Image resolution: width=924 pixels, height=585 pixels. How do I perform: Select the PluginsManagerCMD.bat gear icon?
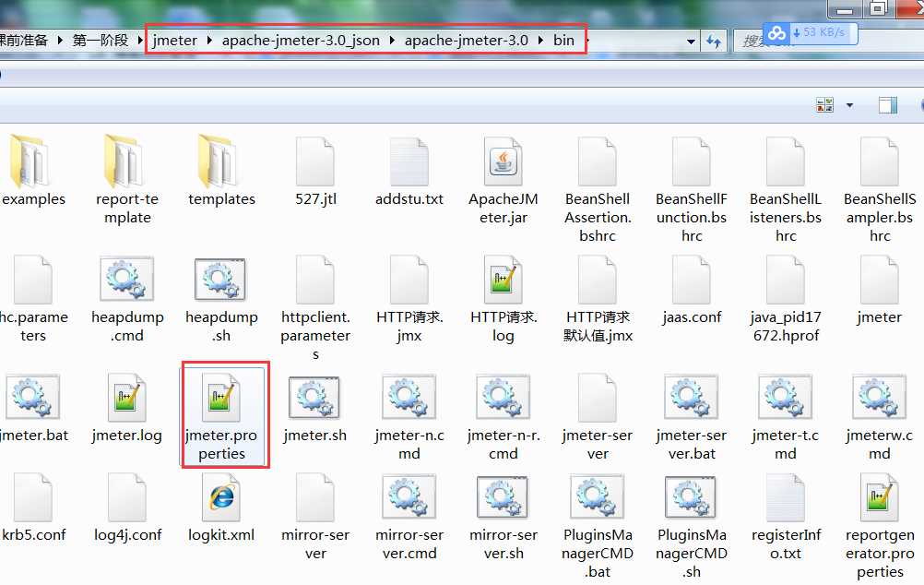click(x=597, y=496)
